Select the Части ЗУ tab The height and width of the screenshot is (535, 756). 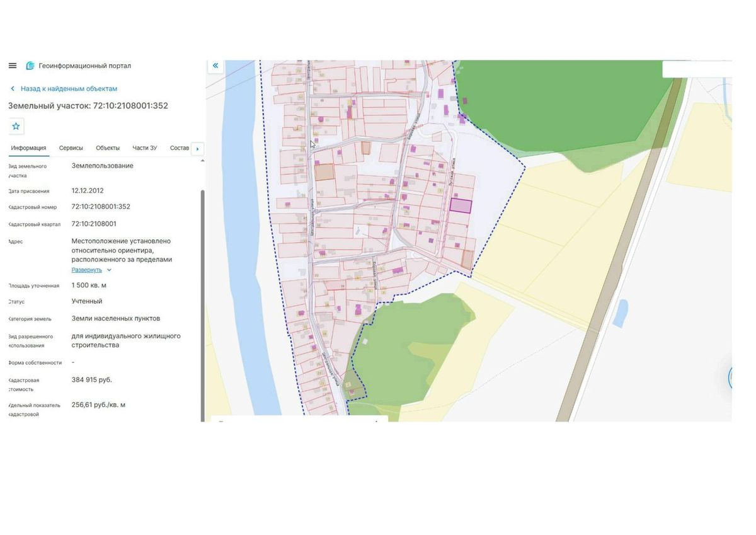point(145,148)
